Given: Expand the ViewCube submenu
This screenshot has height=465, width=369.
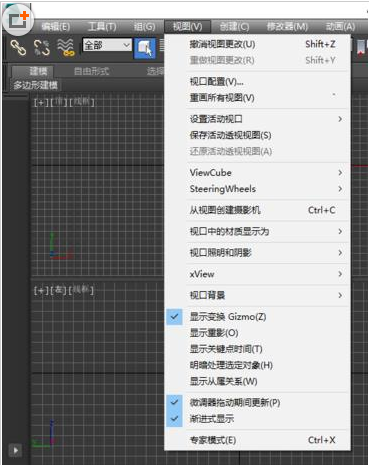Looking at the screenshot, I should point(258,173).
